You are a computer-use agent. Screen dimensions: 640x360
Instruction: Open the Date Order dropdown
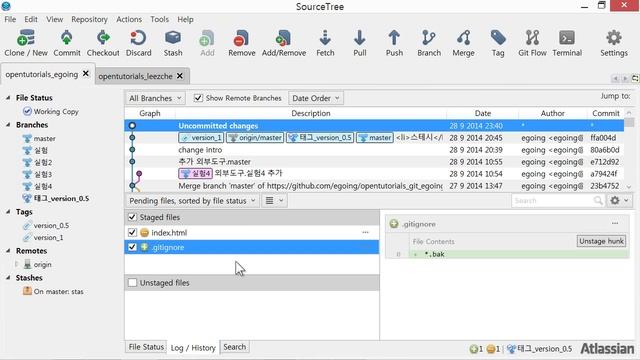point(316,98)
